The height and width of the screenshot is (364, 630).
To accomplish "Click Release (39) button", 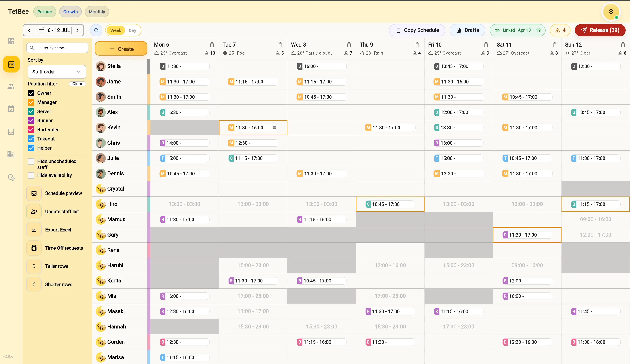I will point(600,30).
